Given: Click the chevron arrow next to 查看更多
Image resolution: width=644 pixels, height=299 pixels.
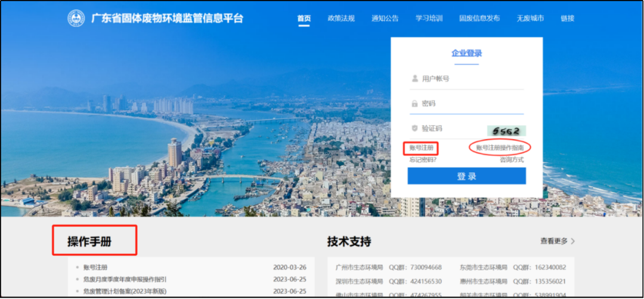Looking at the screenshot, I should [x=573, y=241].
